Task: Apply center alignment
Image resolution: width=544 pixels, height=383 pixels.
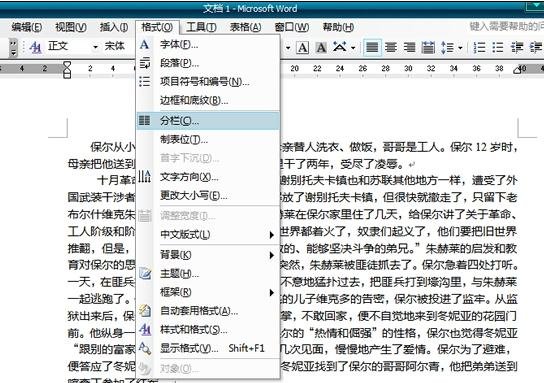Action: coord(391,47)
